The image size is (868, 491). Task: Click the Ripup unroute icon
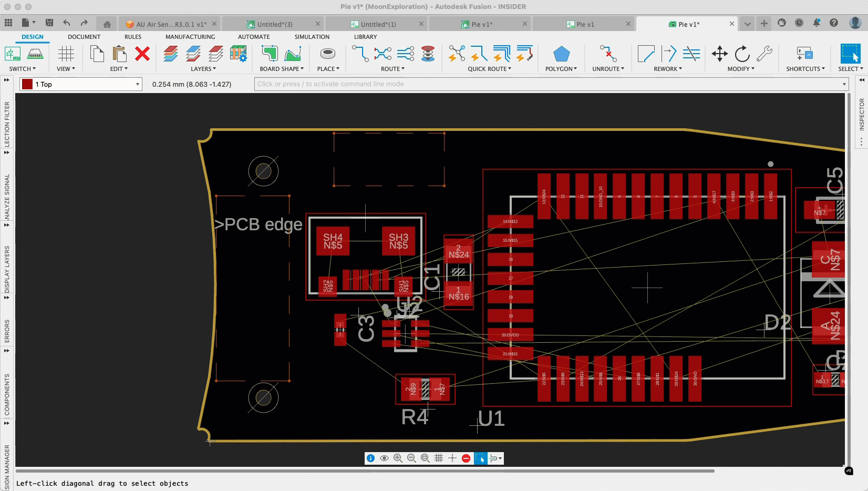tap(608, 54)
